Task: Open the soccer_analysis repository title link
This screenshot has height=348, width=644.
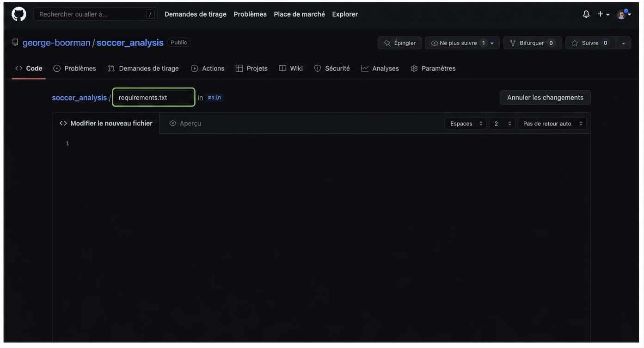Action: pos(130,43)
